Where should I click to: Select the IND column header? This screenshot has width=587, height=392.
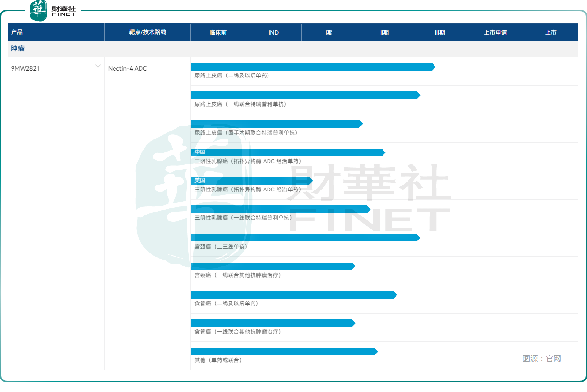click(x=273, y=33)
